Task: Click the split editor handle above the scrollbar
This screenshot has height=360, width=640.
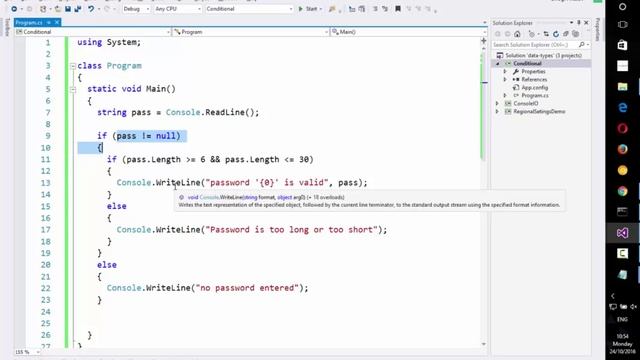Action: click(x=484, y=41)
